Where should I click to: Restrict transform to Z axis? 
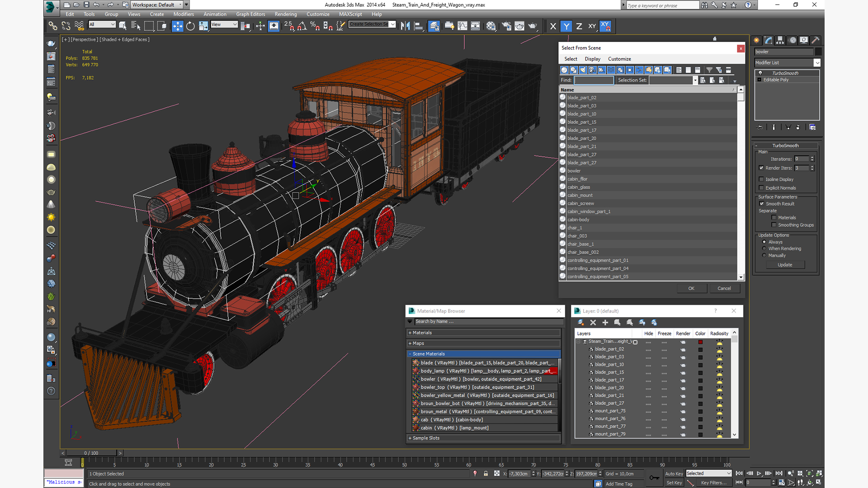(x=579, y=26)
